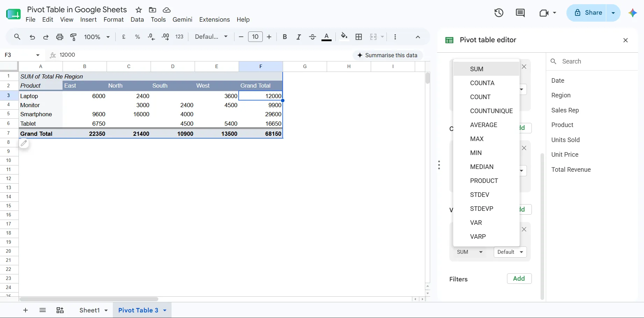Image resolution: width=644 pixels, height=318 pixels.
Task: Toggle strikethrough formatting
Action: click(312, 37)
